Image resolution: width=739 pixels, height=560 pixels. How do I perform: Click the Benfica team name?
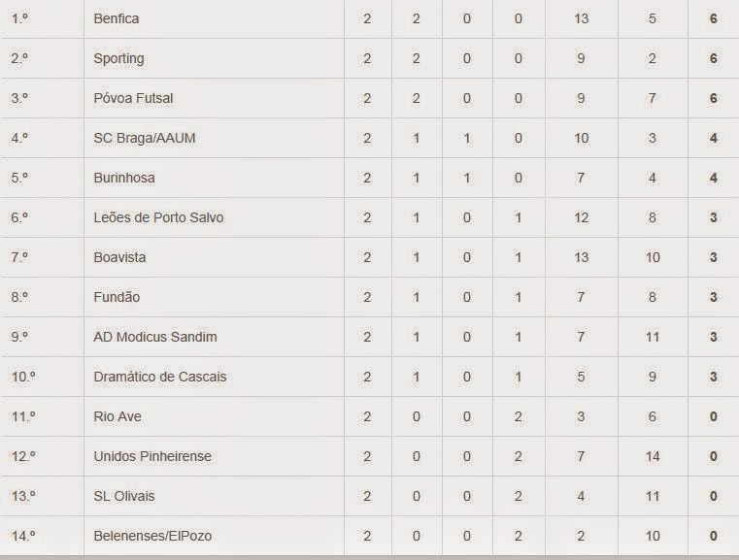tap(116, 18)
